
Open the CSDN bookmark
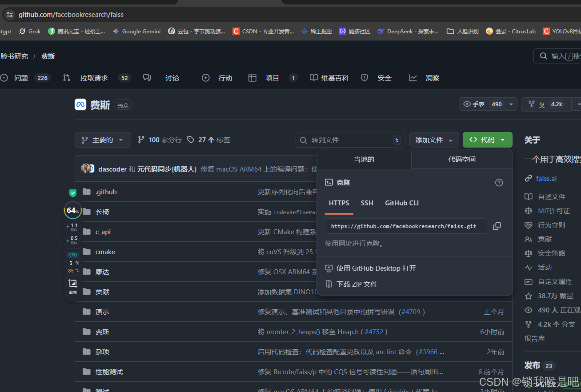point(263,32)
